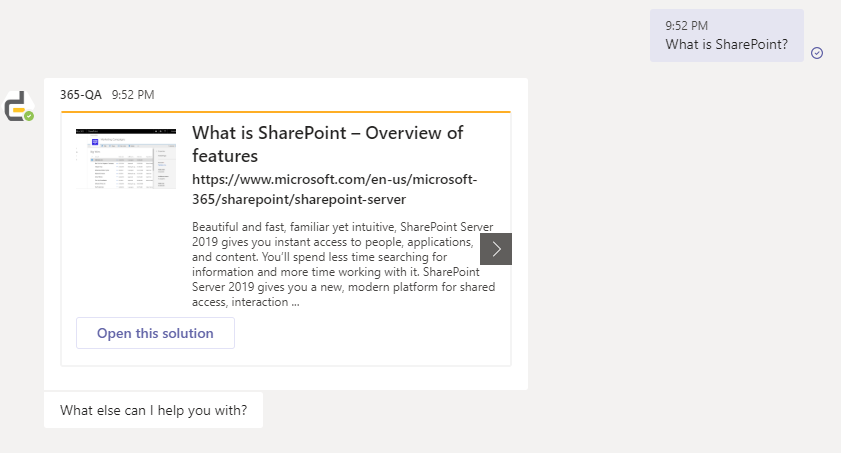Click 9:52 PM timestamp in the user's message
This screenshot has width=841, height=453.
(687, 26)
